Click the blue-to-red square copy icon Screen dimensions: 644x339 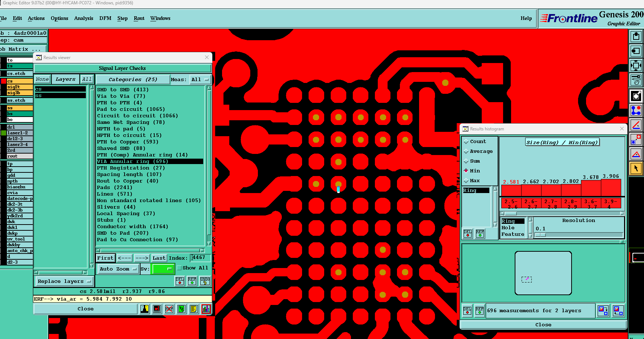tap(636, 139)
